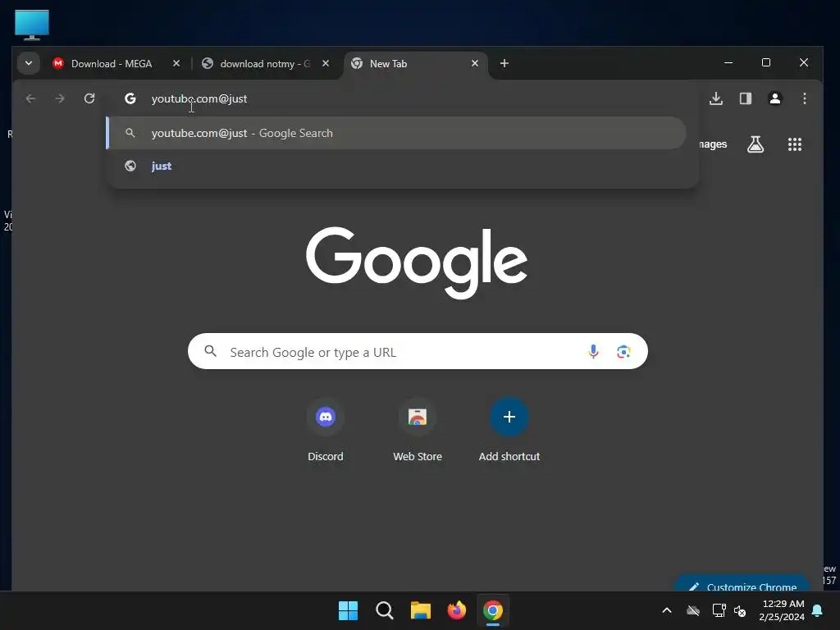Image resolution: width=840 pixels, height=630 pixels.
Task: Close the New Tab tab
Action: [x=475, y=63]
